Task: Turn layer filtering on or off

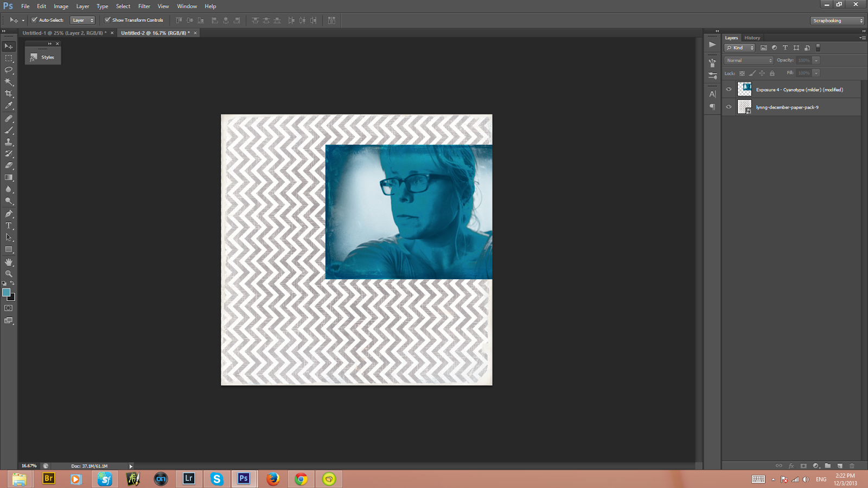Action: (818, 48)
